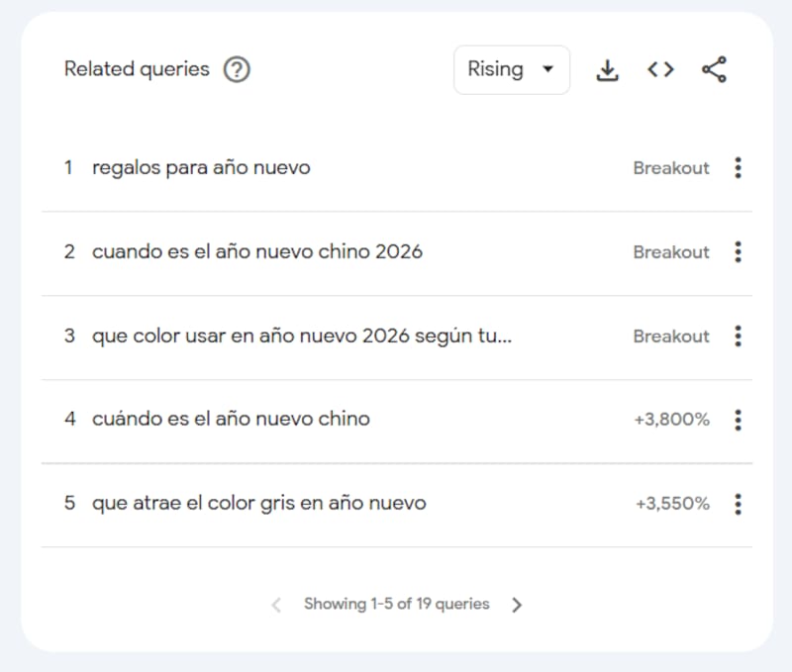
Task: Go to next page of queries
Action: (x=517, y=605)
